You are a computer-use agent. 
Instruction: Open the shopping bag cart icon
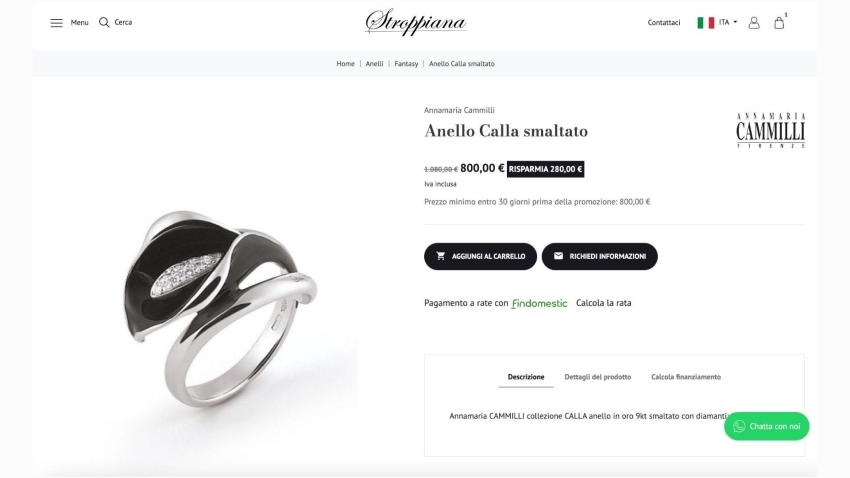point(779,22)
